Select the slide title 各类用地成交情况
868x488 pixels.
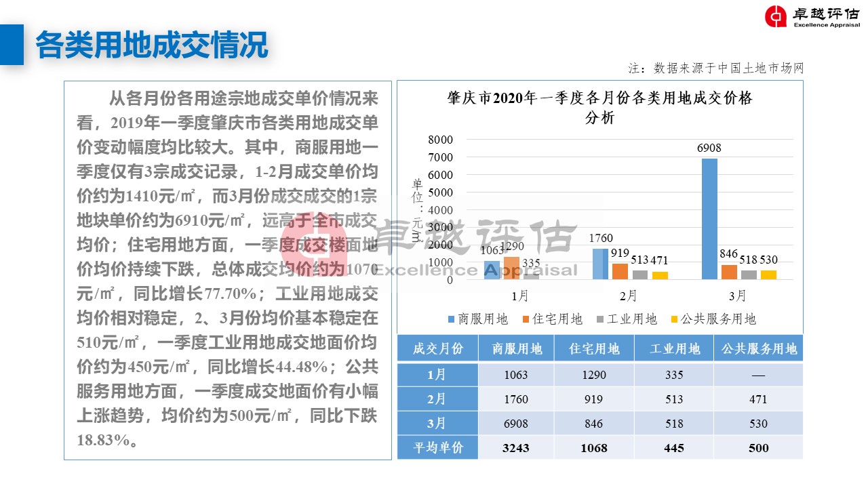click(152, 45)
